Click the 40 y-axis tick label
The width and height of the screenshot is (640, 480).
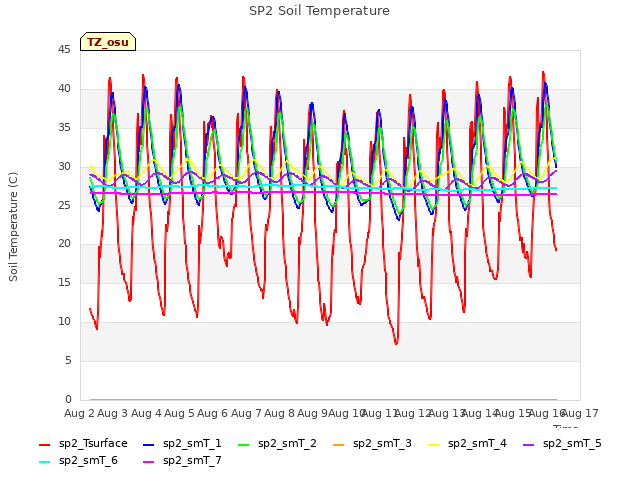pyautogui.click(x=64, y=89)
